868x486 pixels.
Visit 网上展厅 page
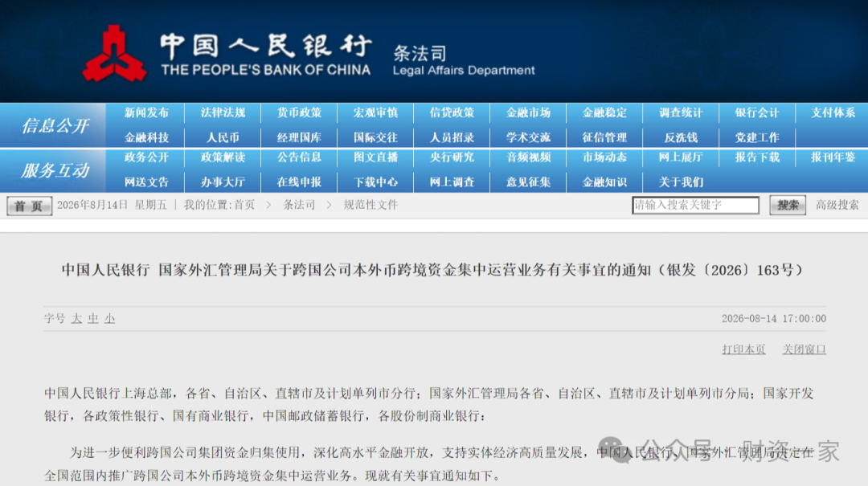[681, 157]
